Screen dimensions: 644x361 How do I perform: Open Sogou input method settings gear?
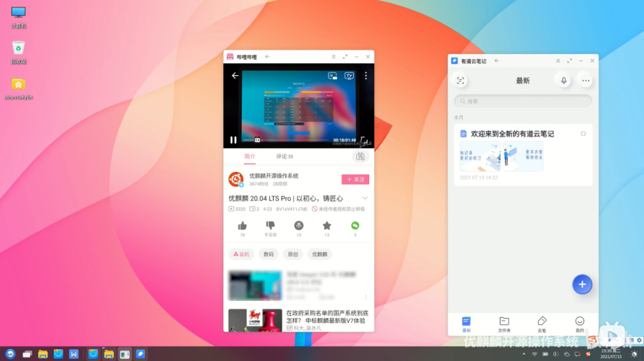click(x=639, y=341)
